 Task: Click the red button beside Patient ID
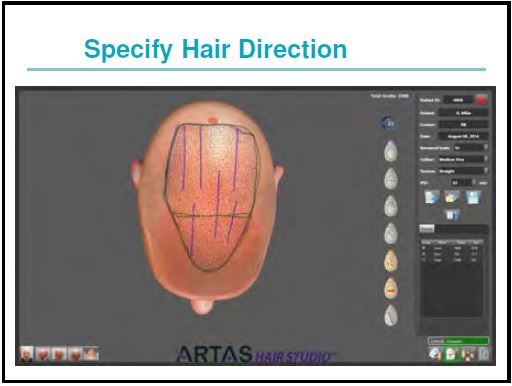pos(481,100)
